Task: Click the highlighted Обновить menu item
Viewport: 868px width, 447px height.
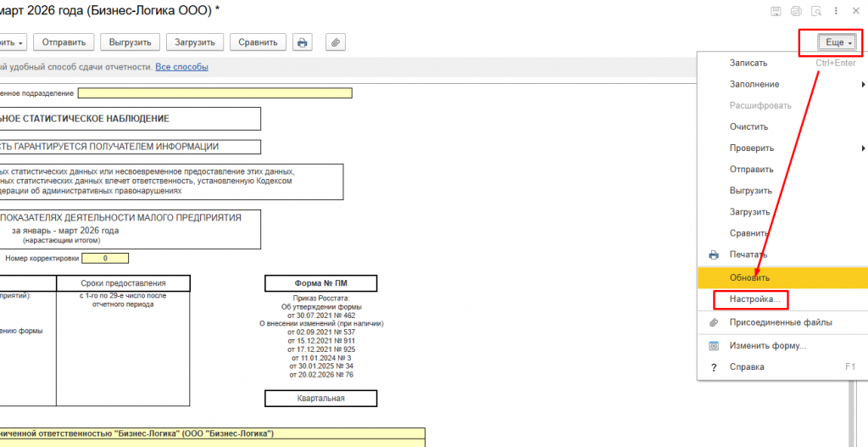Action: pyautogui.click(x=782, y=277)
